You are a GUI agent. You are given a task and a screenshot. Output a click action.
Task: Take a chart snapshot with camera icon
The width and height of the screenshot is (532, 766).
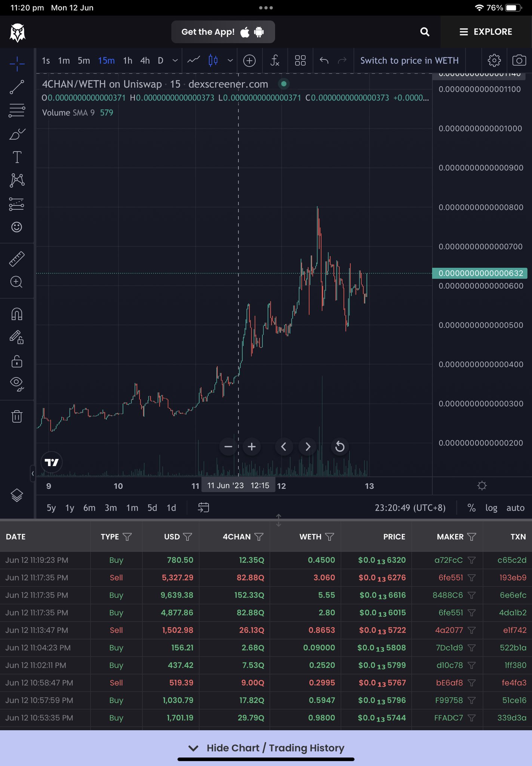point(519,60)
